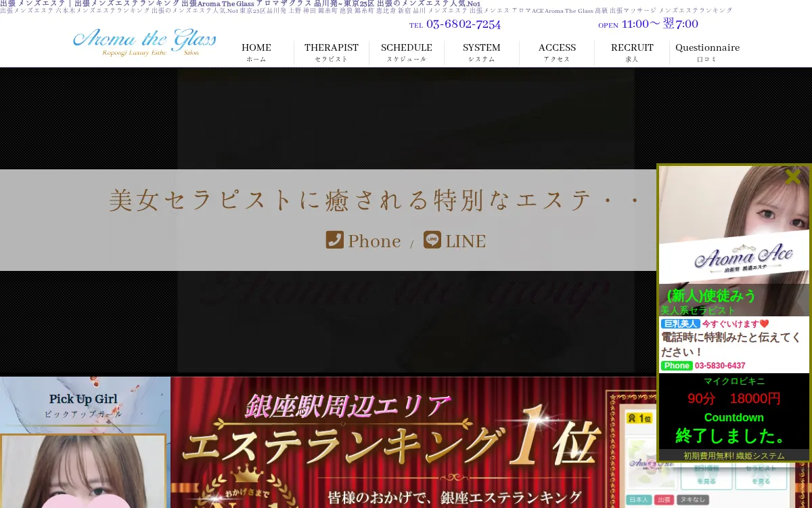Click the 終了しました。 text
The width and height of the screenshot is (812, 508).
click(x=734, y=436)
